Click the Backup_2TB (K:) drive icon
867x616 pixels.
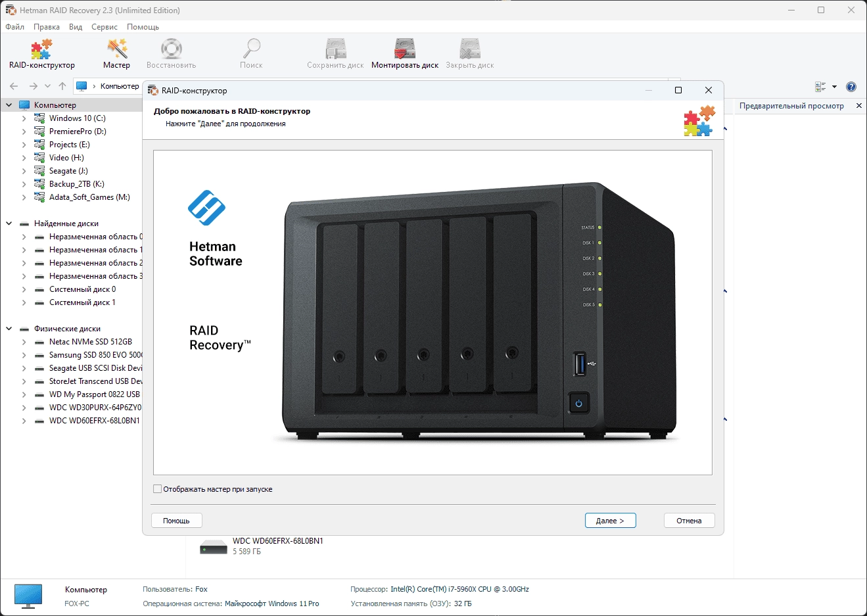pos(39,184)
